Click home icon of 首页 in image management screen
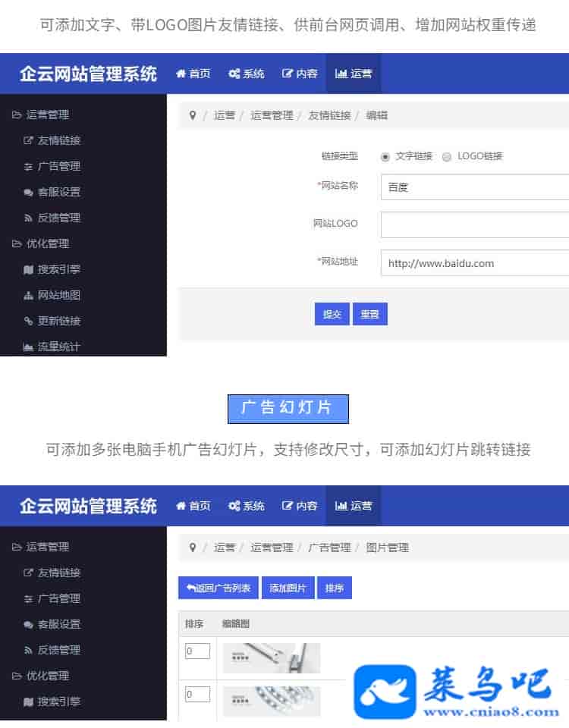 click(181, 506)
